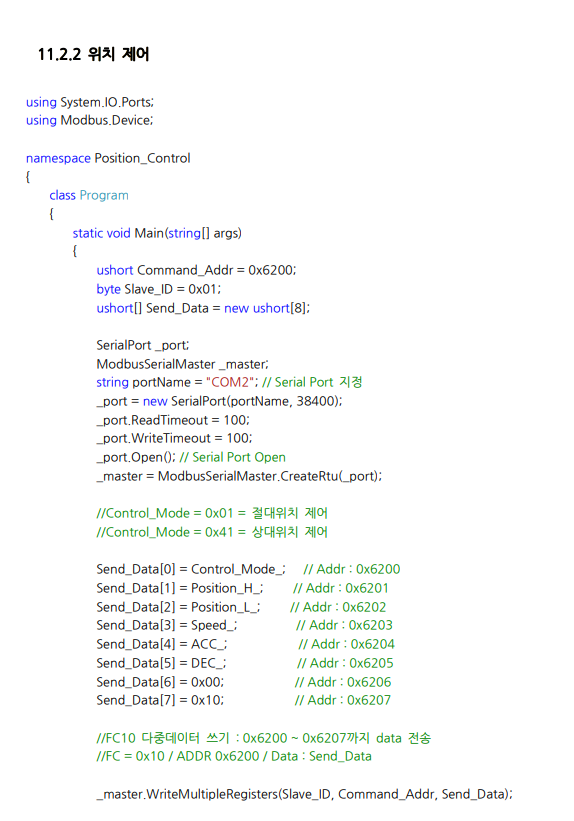Click '_port = new SerialPort(portName, 38400);' line
Viewport: 574px width, 821px height.
point(219,401)
